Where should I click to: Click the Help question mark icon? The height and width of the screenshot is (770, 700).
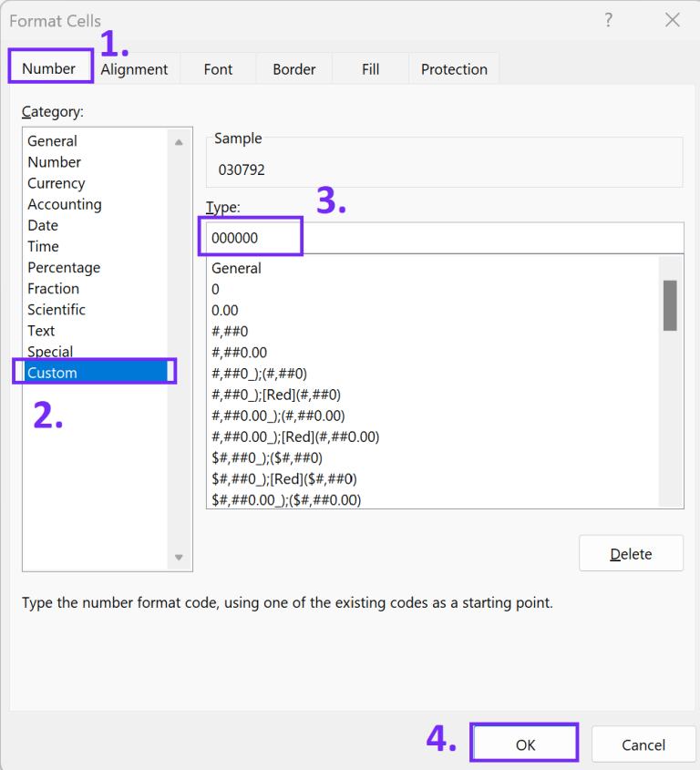608,20
